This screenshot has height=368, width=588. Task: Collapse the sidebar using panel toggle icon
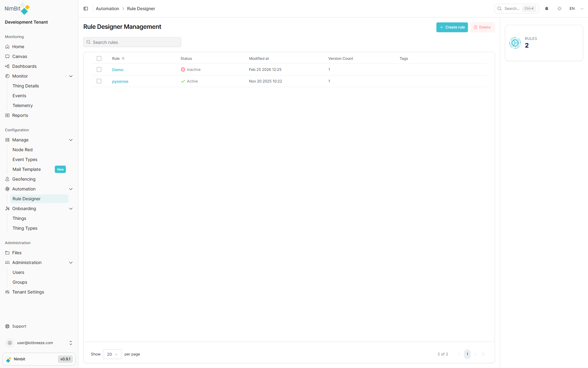click(x=86, y=9)
